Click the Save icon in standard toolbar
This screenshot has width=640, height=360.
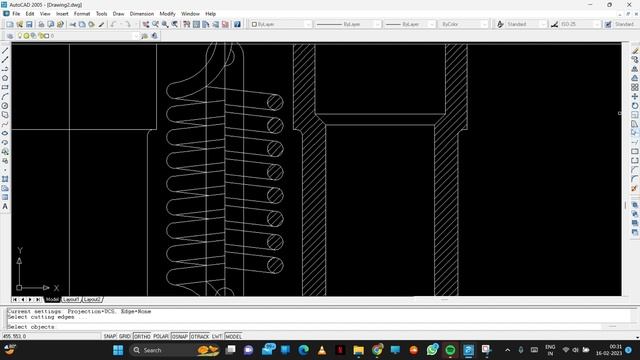click(x=29, y=24)
